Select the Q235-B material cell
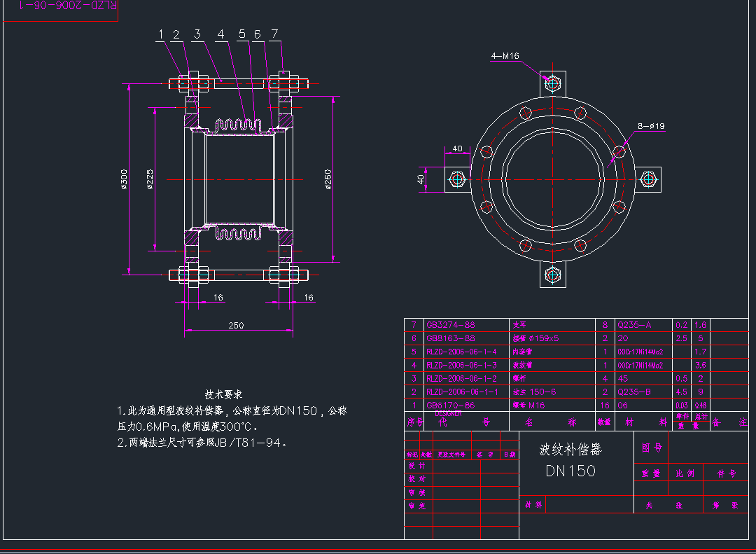 coord(633,392)
